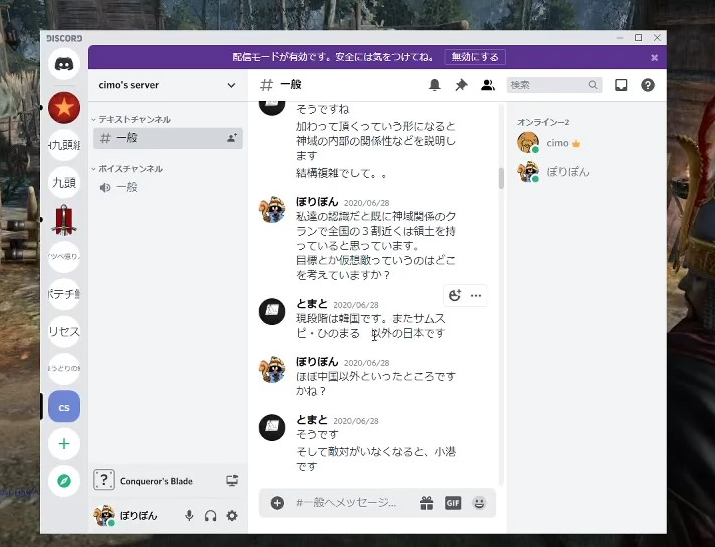The image size is (715, 547).
Task: Open the ポテチ server icon
Action: 64,294
